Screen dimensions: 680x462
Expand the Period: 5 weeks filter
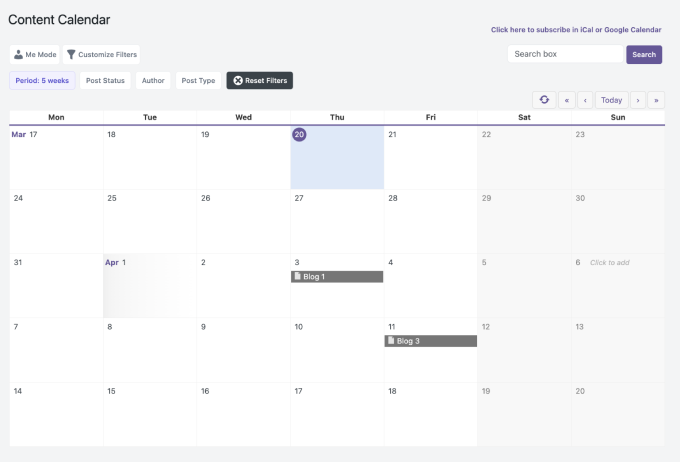click(41, 80)
